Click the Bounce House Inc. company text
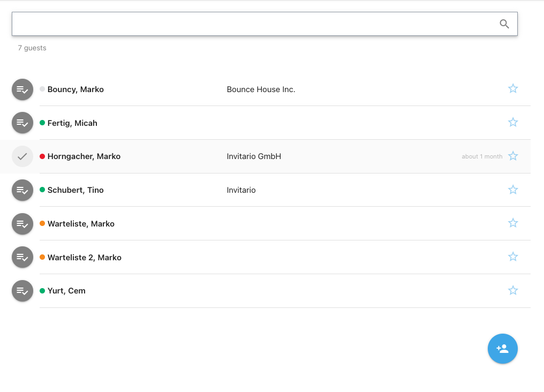Image resolution: width=544 pixels, height=392 pixels. pos(261,89)
